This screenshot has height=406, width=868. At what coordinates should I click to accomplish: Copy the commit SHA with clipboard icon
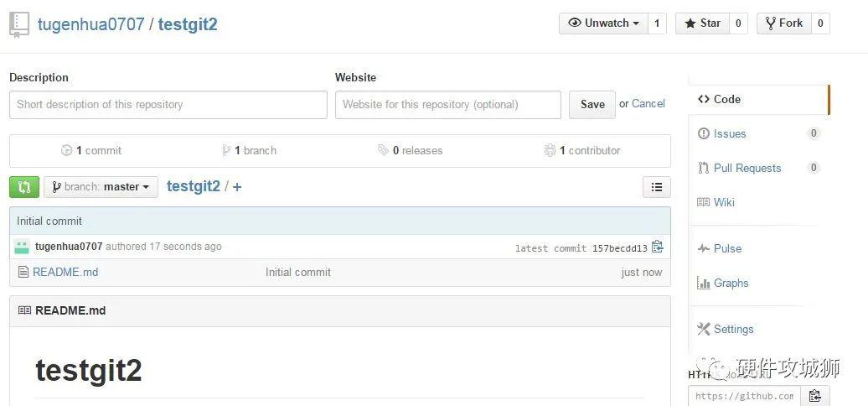(657, 247)
